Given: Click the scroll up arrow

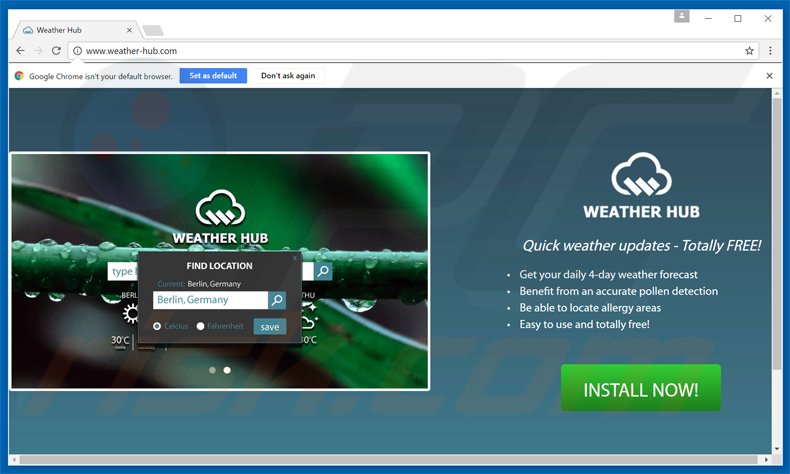Looking at the screenshot, I should click(777, 93).
